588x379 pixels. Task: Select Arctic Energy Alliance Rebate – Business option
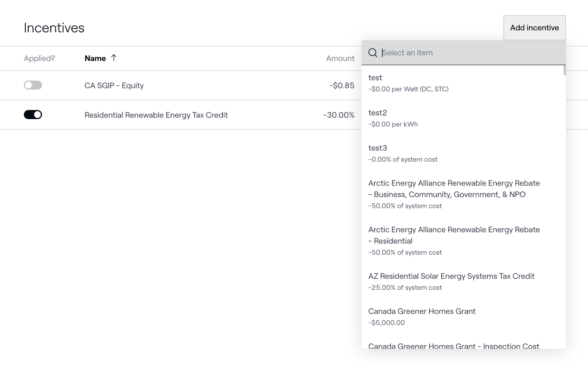click(x=463, y=194)
